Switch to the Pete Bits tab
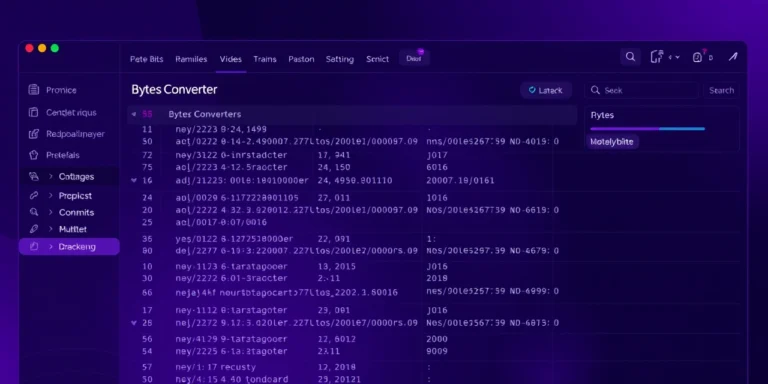768x384 pixels. 146,59
